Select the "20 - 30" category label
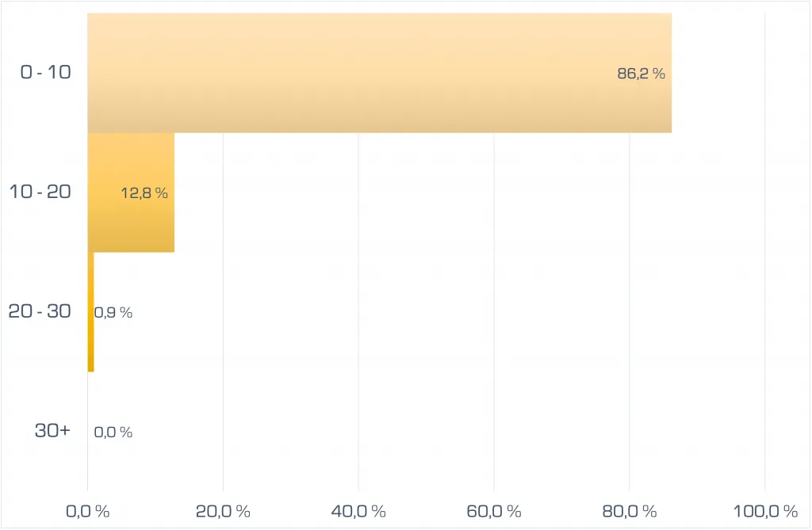 pyautogui.click(x=40, y=311)
